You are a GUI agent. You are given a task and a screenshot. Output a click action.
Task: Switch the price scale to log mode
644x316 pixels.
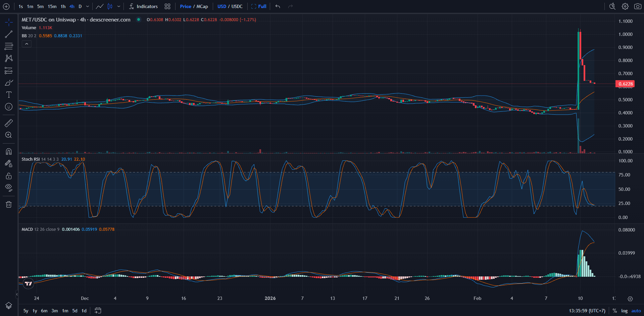[624, 311]
